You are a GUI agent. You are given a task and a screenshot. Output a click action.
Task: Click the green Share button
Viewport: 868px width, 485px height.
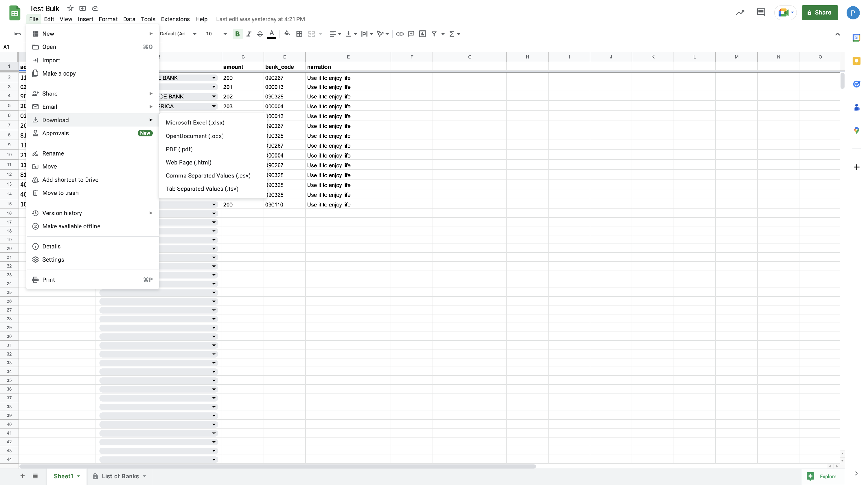[x=819, y=12]
